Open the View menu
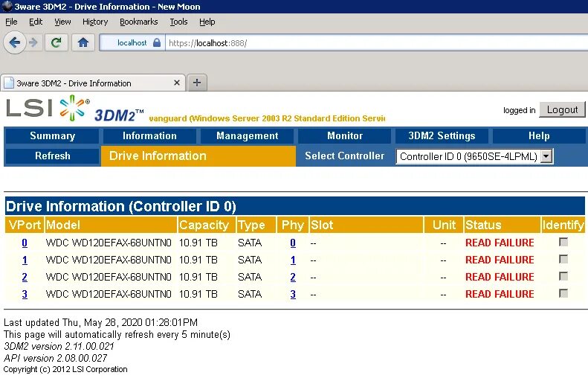 (x=62, y=22)
